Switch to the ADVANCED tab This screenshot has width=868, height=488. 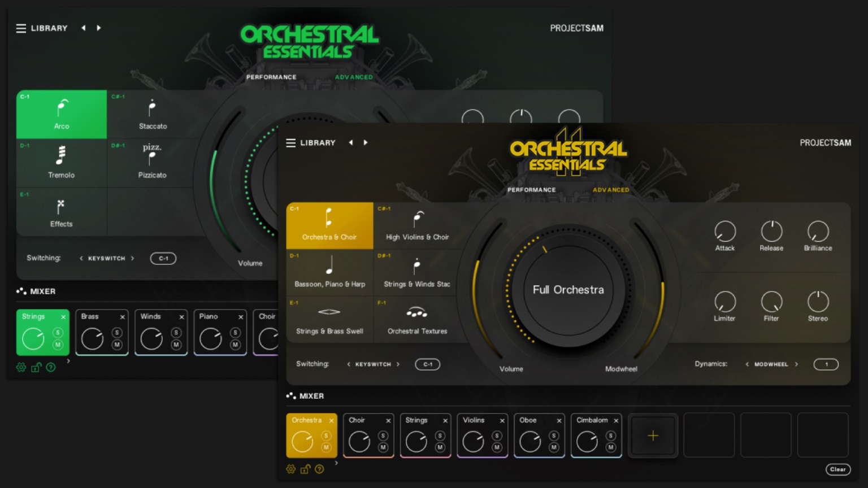coord(610,190)
